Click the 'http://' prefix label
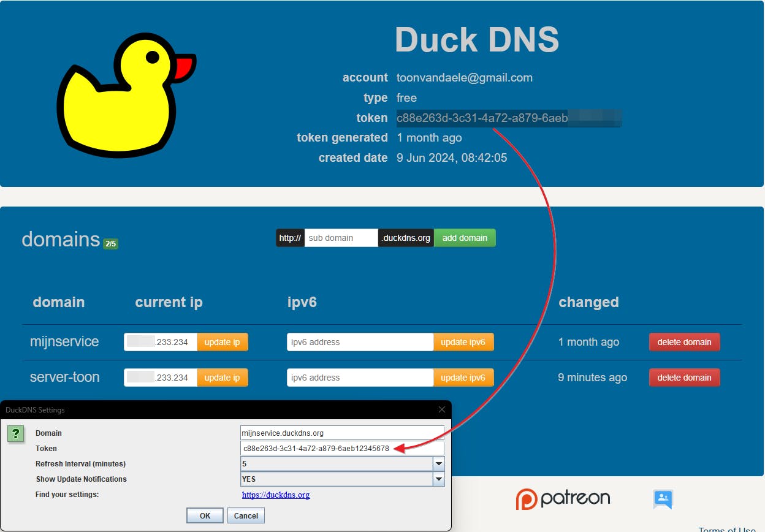Viewport: 765px width, 532px height. point(290,238)
